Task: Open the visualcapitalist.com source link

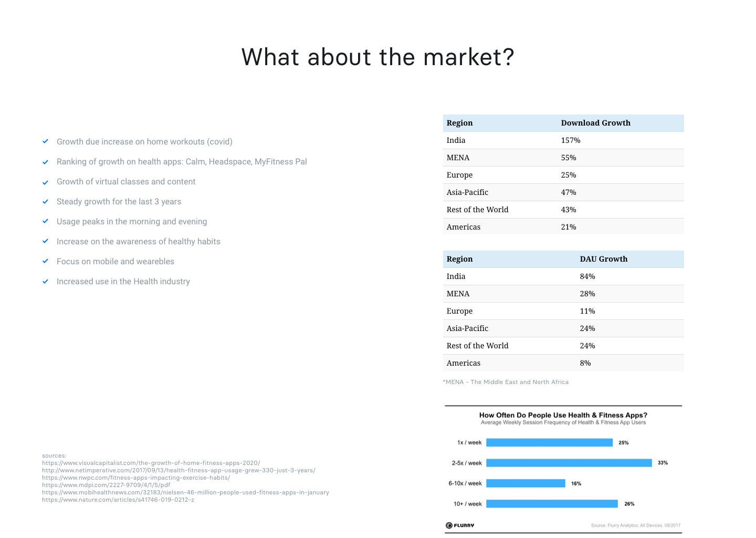Action: tap(151, 463)
